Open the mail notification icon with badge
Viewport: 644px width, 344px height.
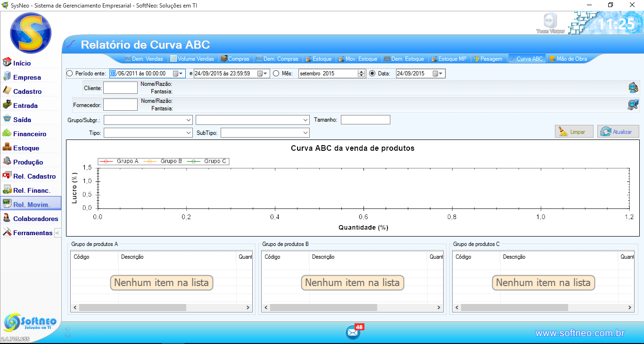point(353,332)
